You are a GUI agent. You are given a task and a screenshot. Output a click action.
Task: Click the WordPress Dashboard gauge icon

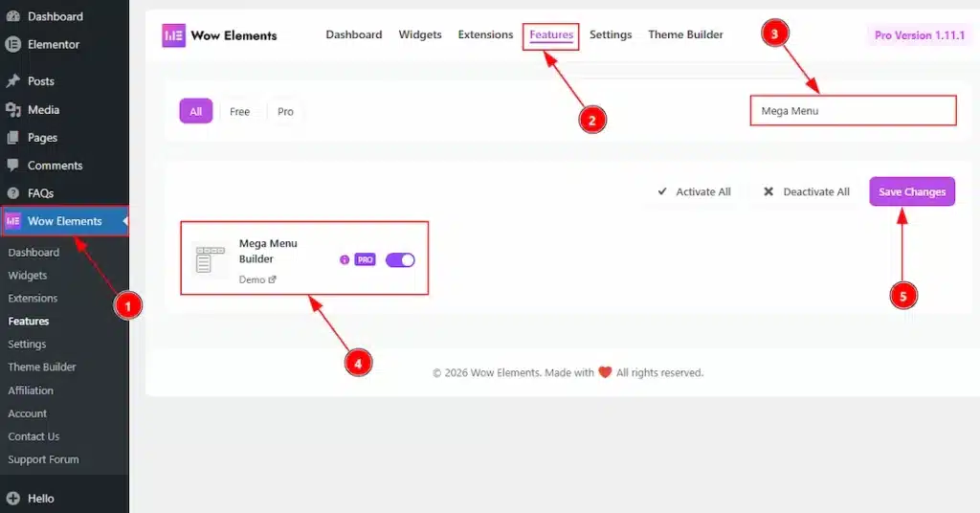[12, 16]
